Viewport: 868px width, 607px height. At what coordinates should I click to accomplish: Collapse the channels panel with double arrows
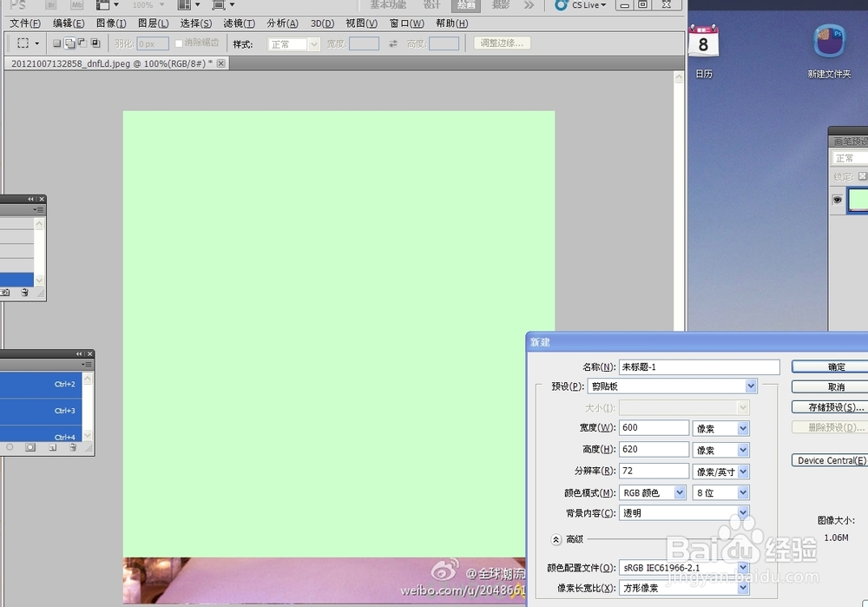pos(79,354)
